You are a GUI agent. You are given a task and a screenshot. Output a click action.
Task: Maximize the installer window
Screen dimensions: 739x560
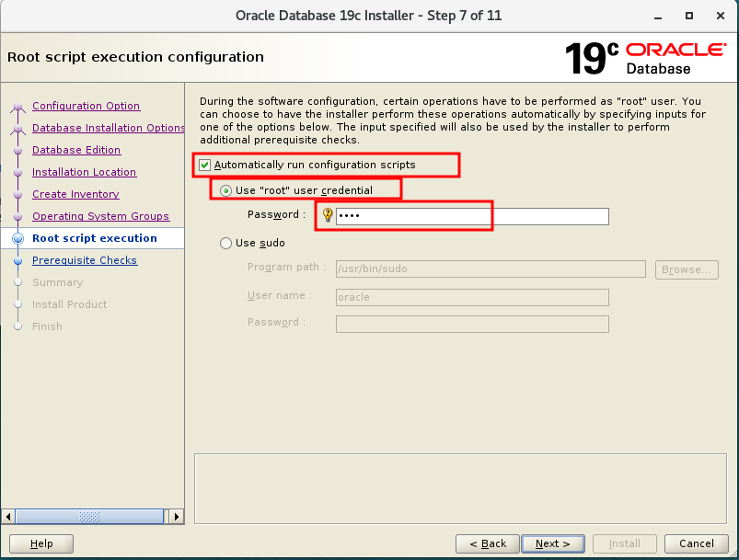[x=689, y=16]
